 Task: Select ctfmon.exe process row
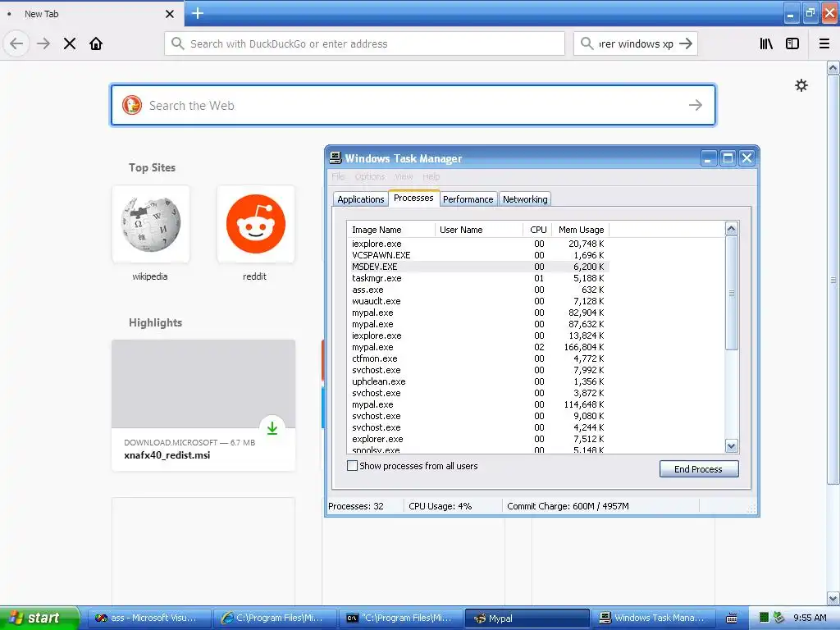click(478, 358)
